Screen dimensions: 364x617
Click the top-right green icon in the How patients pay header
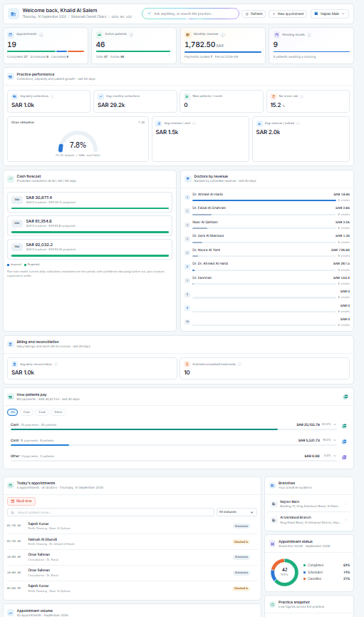point(345,397)
